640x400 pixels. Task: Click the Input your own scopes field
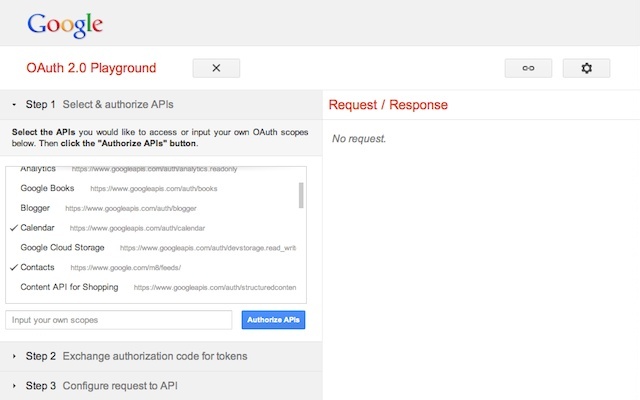(x=119, y=320)
